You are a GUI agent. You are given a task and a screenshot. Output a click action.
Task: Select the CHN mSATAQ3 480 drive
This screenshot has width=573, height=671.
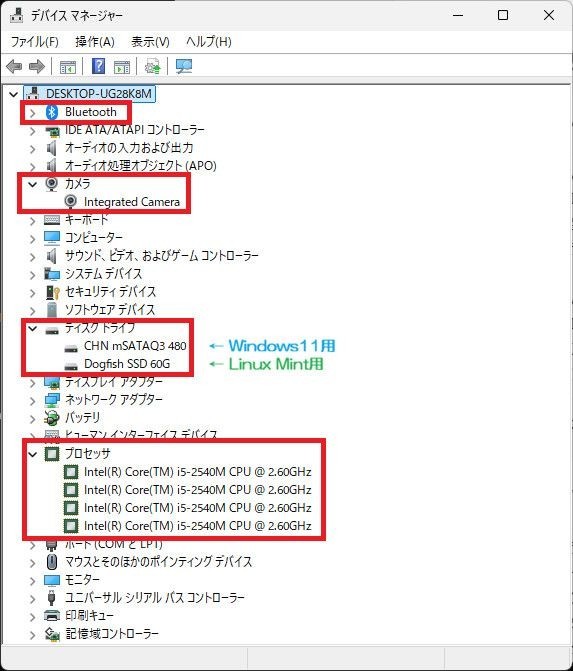[x=135, y=346]
